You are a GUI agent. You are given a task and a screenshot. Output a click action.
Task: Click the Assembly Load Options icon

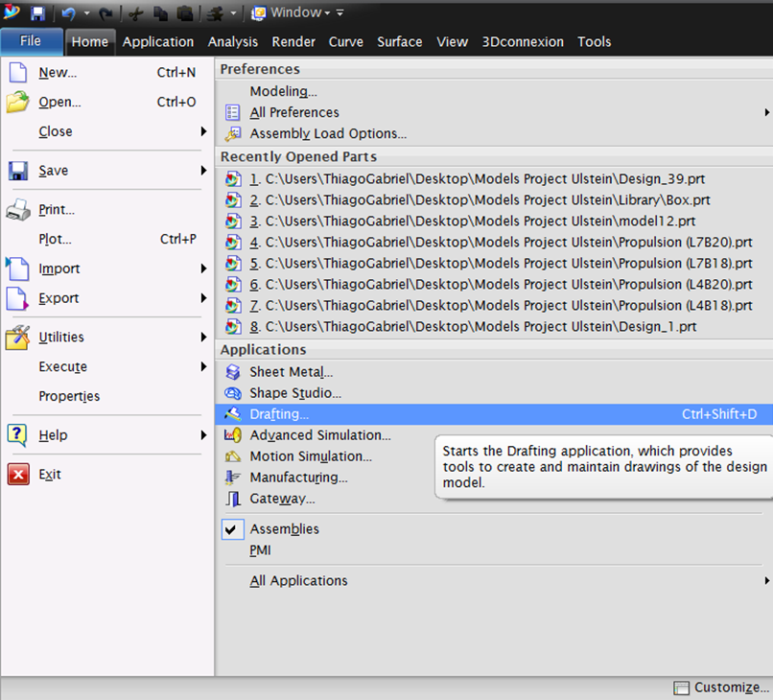233,133
